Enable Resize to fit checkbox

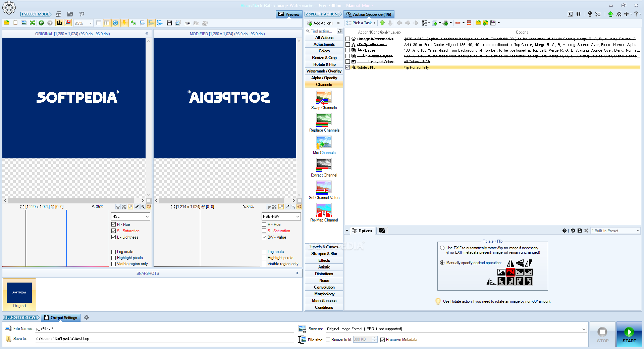pos(328,340)
